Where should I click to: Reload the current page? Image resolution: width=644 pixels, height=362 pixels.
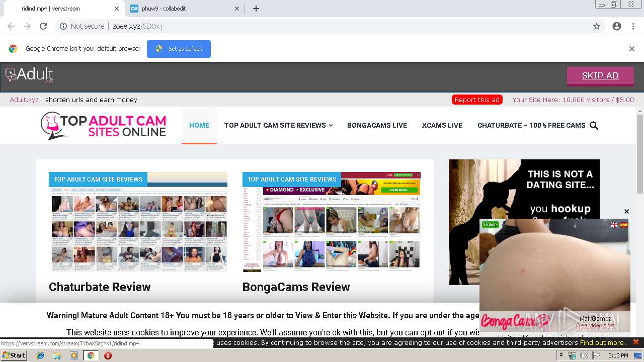[43, 26]
